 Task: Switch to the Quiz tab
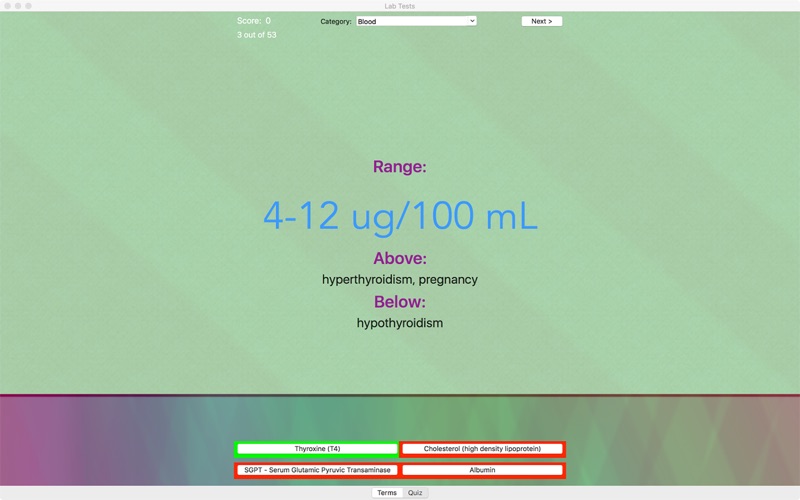[415, 493]
